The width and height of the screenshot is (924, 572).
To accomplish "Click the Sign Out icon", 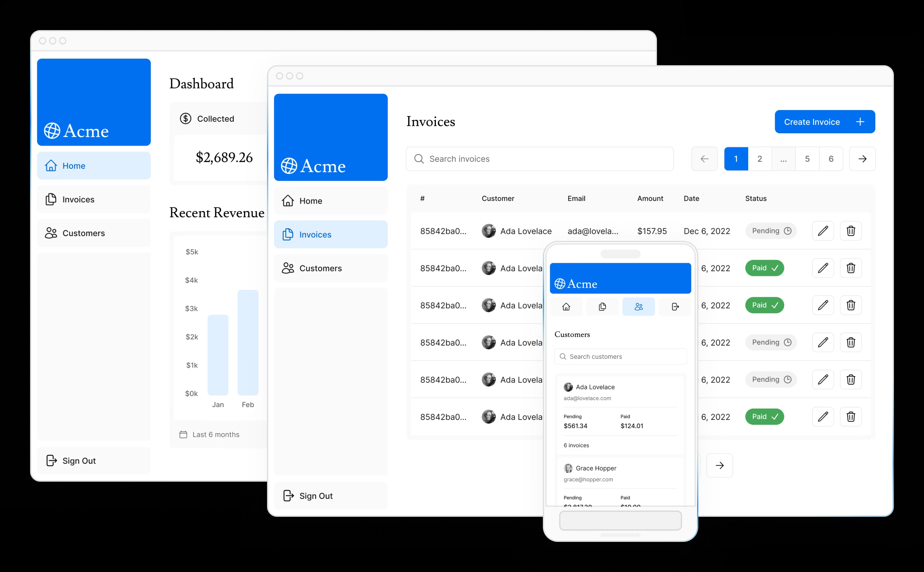I will click(x=51, y=460).
